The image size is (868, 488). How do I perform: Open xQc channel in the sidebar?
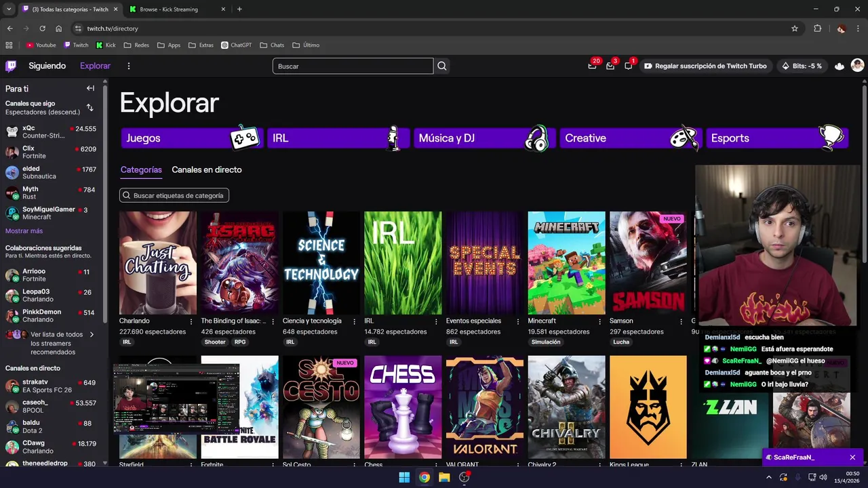pos(51,132)
